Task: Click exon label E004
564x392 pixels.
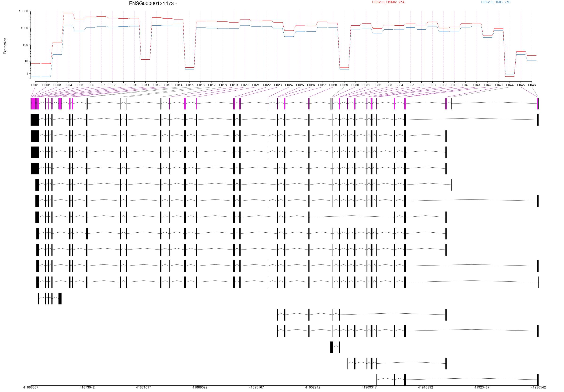Action: [68, 85]
